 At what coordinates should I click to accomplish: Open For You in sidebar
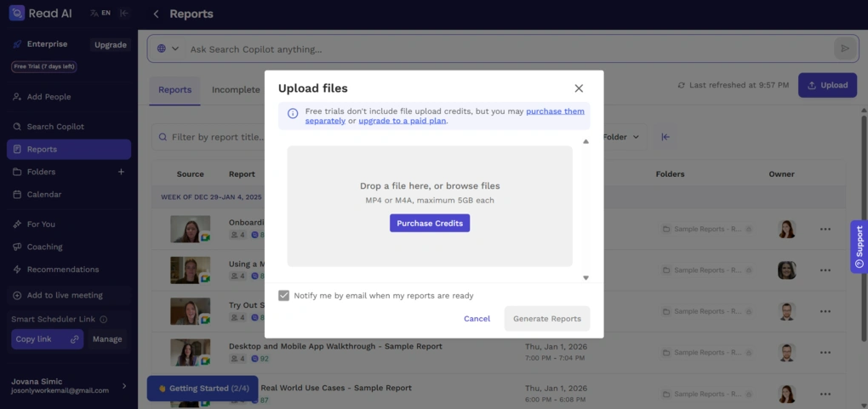pos(69,224)
